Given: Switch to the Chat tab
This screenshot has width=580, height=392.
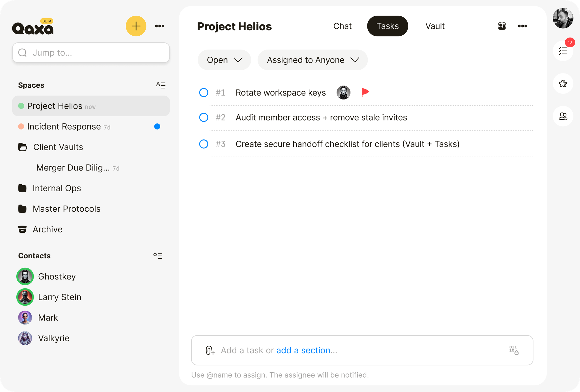Looking at the screenshot, I should point(342,26).
